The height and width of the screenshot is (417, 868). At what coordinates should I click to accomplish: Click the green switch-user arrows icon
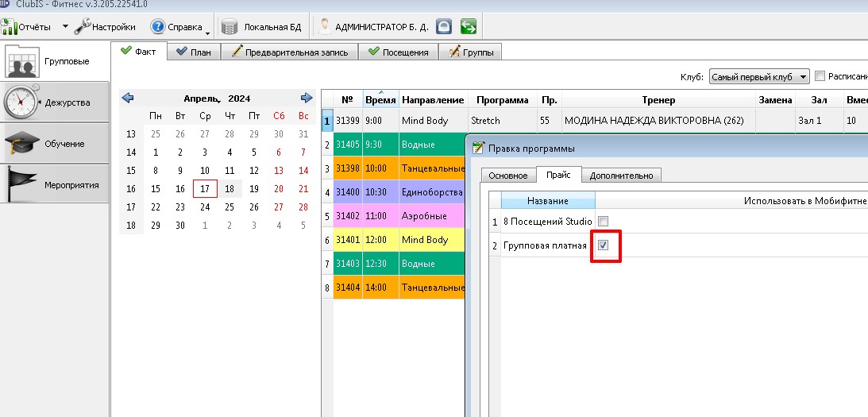click(468, 26)
